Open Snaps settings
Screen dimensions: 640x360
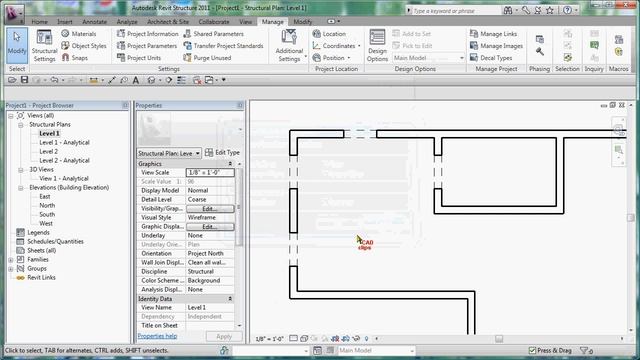(x=75, y=58)
